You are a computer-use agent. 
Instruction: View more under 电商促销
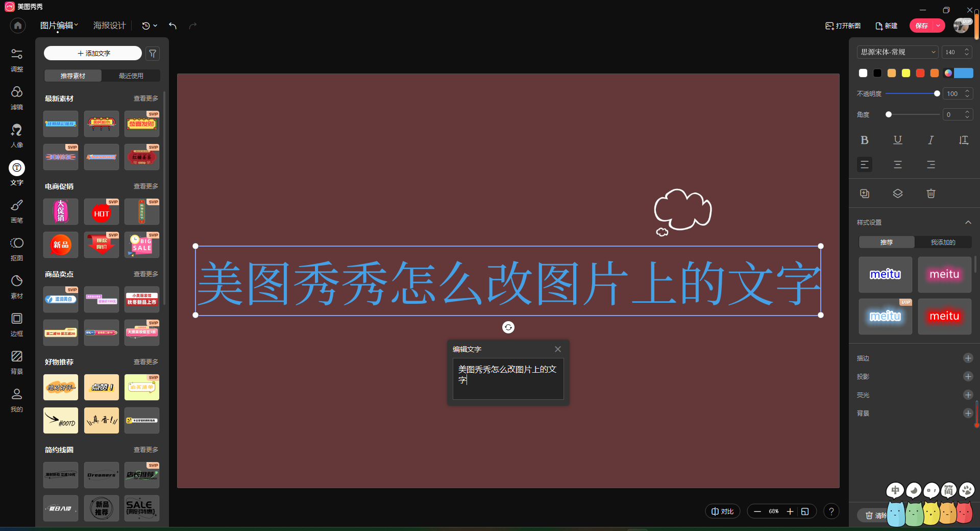point(146,186)
